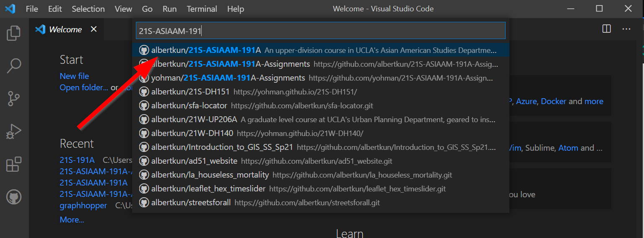The height and width of the screenshot is (238, 644).
Task: Click the repository search input field
Action: click(320, 31)
